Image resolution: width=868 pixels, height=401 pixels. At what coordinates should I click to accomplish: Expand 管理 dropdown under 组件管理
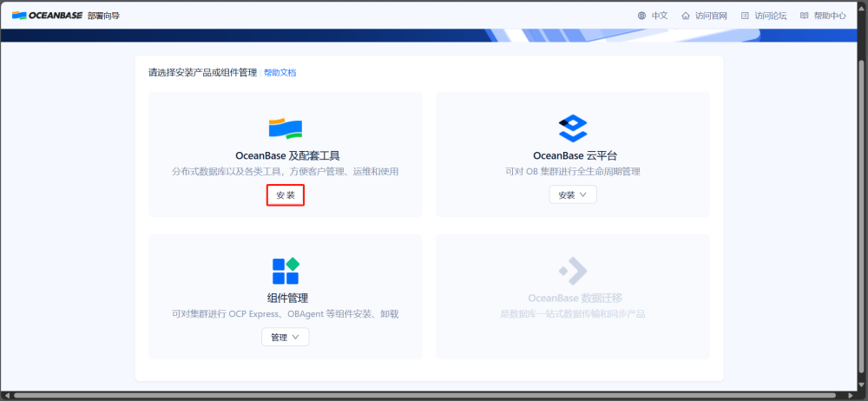(285, 337)
